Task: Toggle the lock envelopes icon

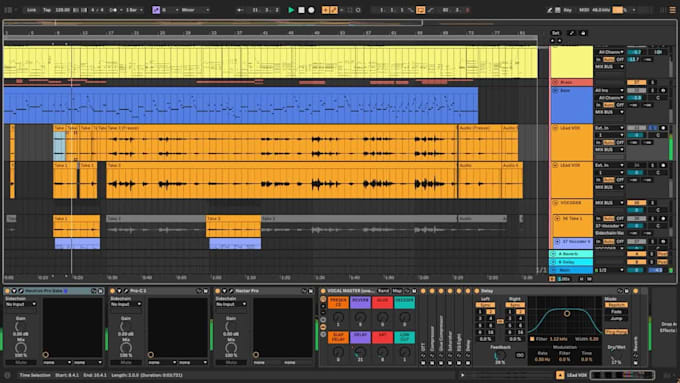Action: tap(583, 33)
